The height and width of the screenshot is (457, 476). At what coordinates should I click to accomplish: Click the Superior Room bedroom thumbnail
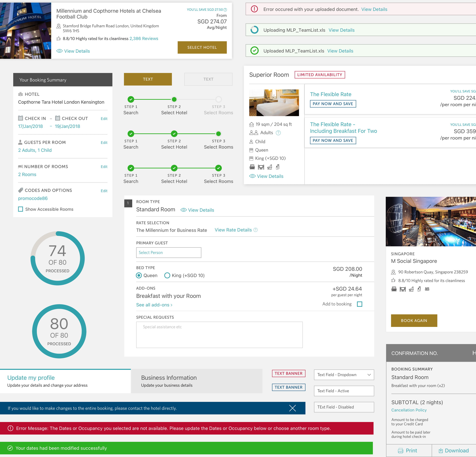coord(274,103)
